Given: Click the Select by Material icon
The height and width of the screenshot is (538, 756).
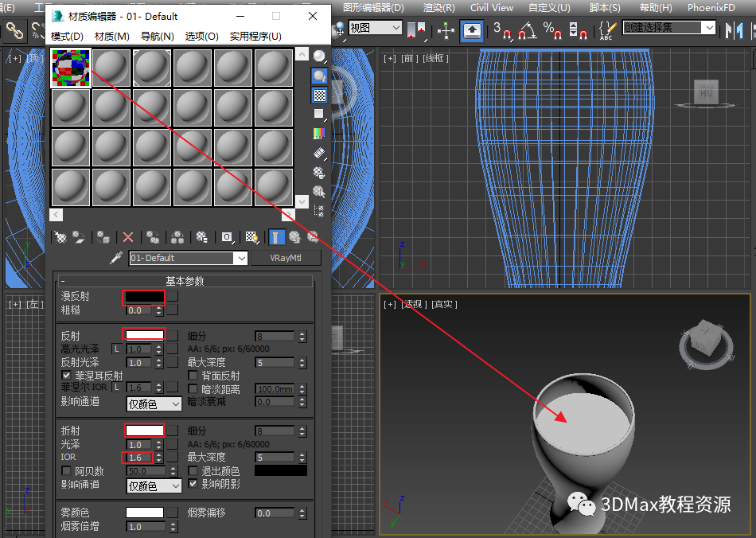Looking at the screenshot, I should tap(319, 192).
